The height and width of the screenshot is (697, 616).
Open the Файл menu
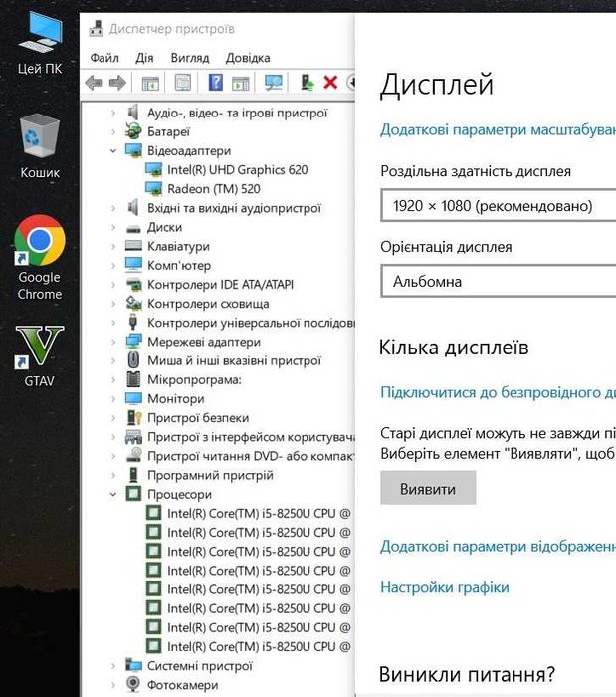104,58
